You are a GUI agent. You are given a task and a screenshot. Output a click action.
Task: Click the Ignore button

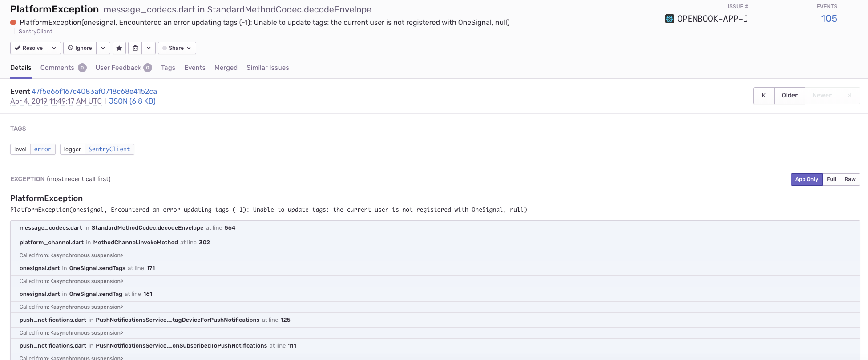(80, 48)
